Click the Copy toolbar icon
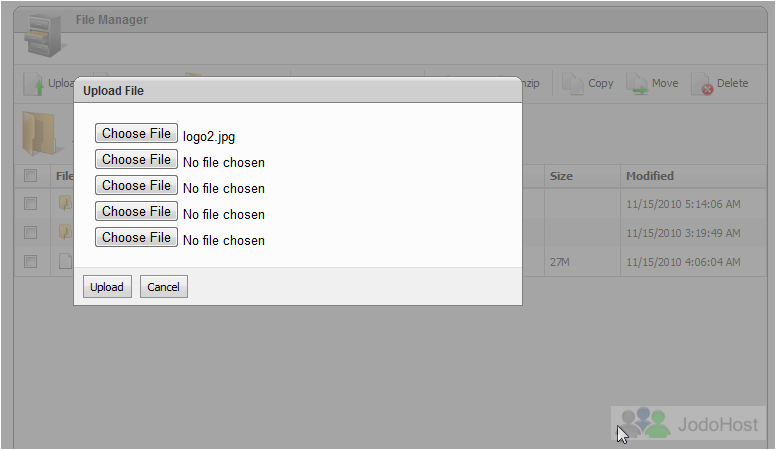This screenshot has width=776, height=450. pos(573,84)
